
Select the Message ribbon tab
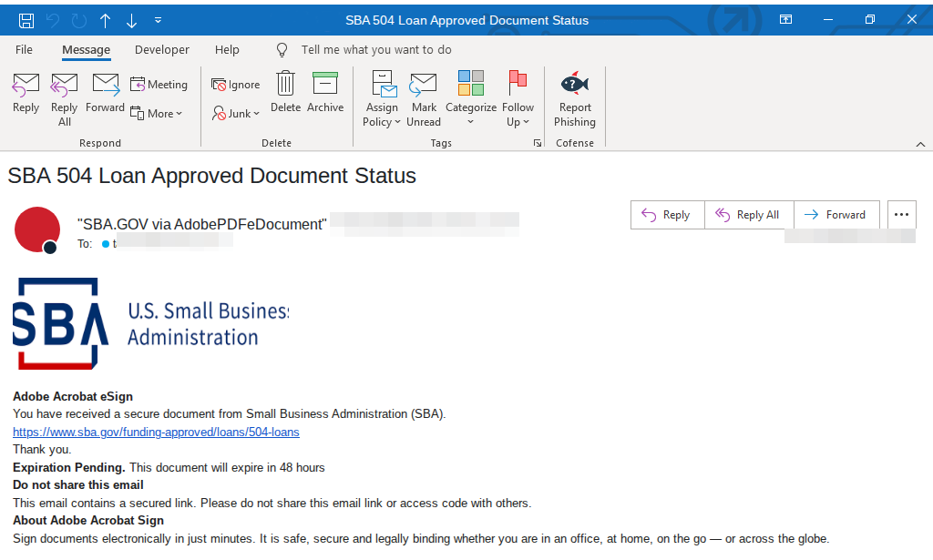click(x=87, y=50)
